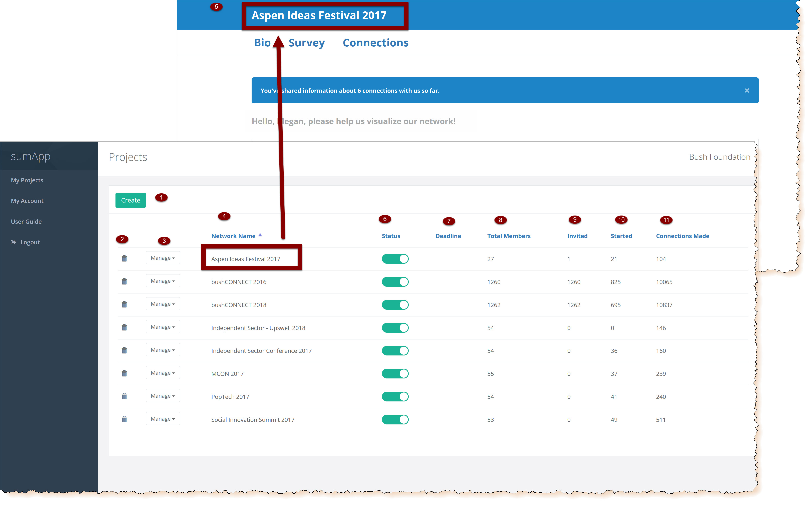Click trash icon for Social Innovation Summit 2017
Image resolution: width=812 pixels, height=509 pixels.
pyautogui.click(x=124, y=419)
